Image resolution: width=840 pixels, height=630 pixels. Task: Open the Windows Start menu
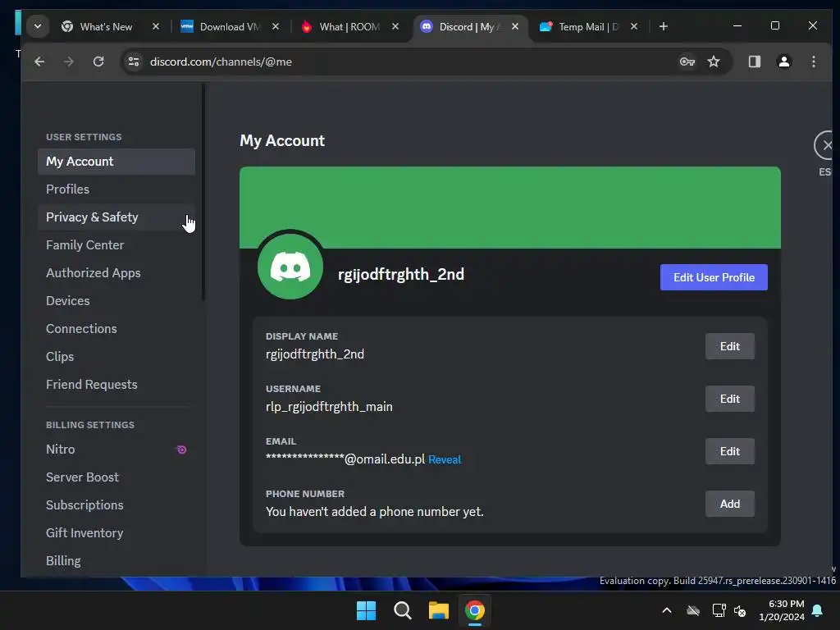pyautogui.click(x=367, y=610)
